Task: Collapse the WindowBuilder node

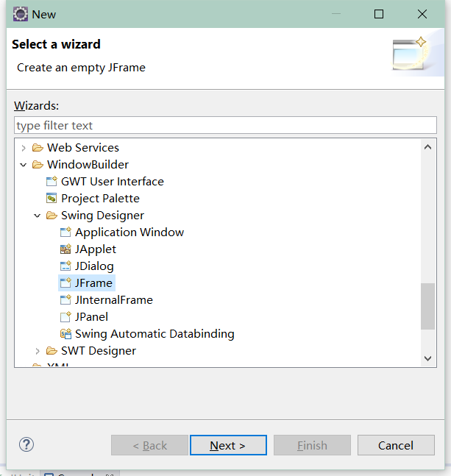Action: [24, 165]
